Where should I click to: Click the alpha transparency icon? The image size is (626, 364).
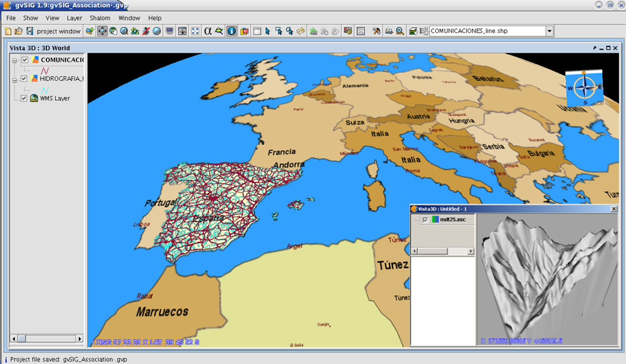(x=208, y=31)
